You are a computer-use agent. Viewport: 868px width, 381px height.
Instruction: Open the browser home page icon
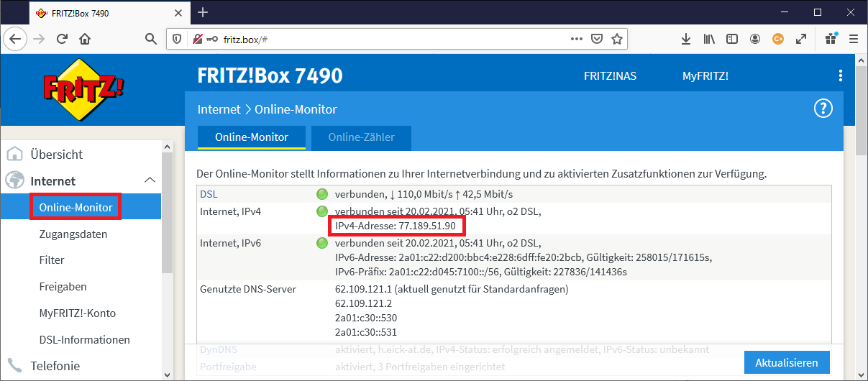pyautogui.click(x=85, y=39)
